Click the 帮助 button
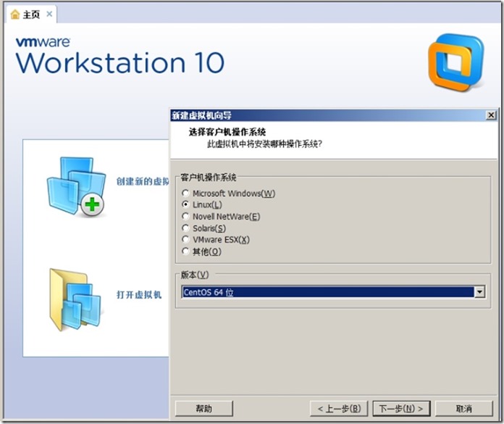 [203, 409]
